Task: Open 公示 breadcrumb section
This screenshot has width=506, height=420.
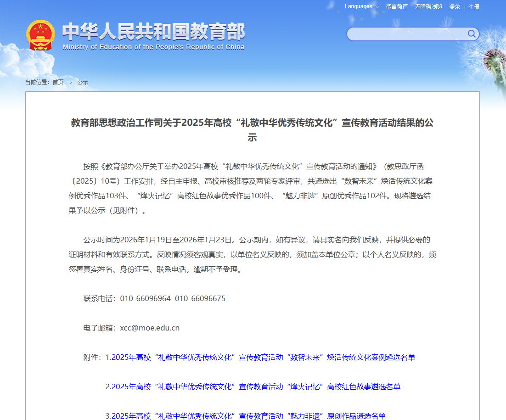Action: pyautogui.click(x=83, y=82)
